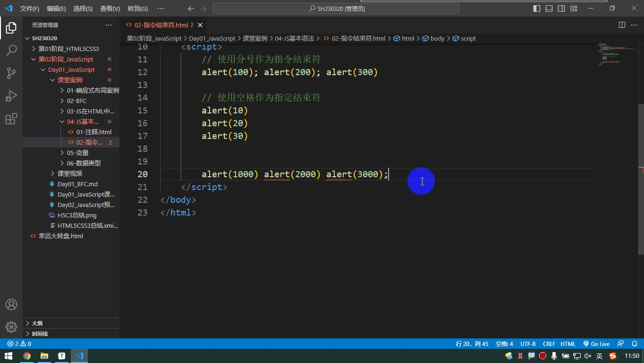Open explorer views and more actions ellipsis

pos(109,25)
